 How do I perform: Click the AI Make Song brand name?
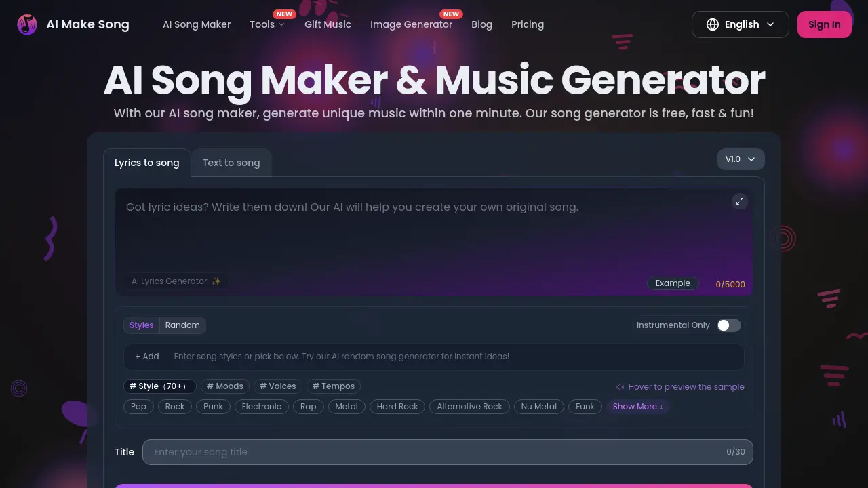coord(87,24)
